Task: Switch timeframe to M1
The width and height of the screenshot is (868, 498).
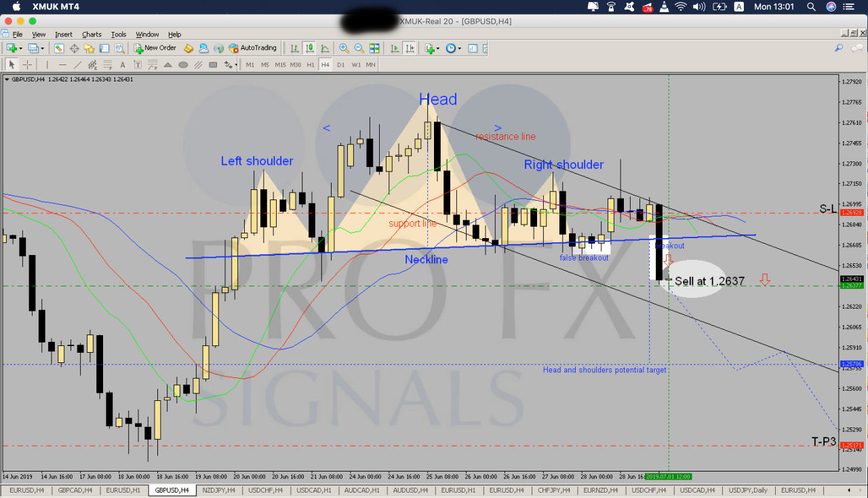Action: point(250,64)
